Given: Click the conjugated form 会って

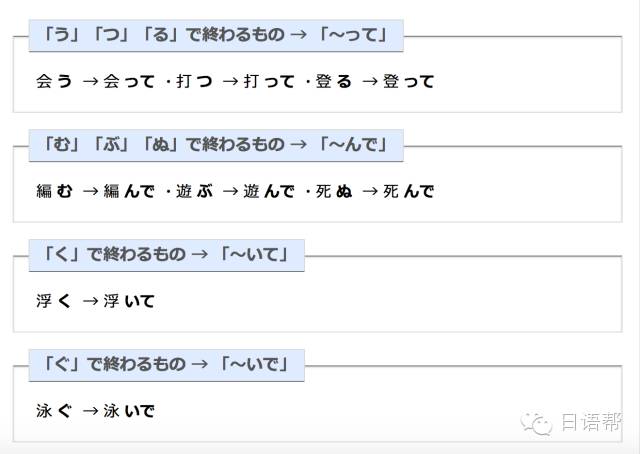Looking at the screenshot, I should click(129, 81).
